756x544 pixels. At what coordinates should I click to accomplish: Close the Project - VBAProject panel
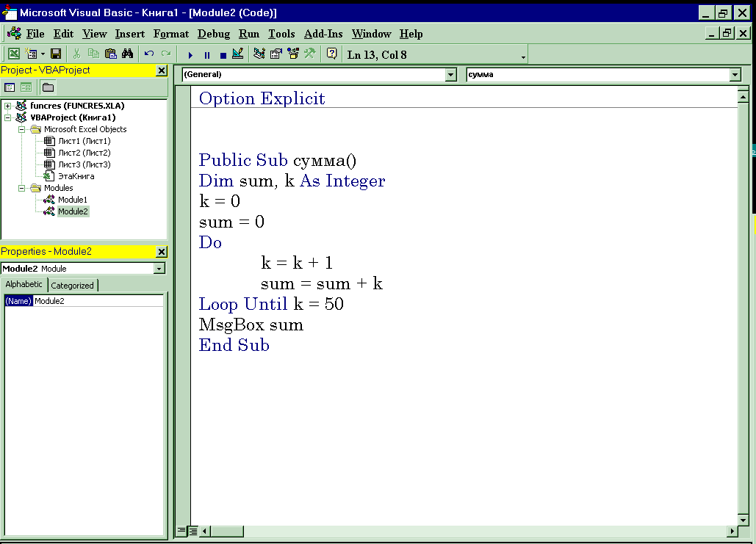[162, 70]
